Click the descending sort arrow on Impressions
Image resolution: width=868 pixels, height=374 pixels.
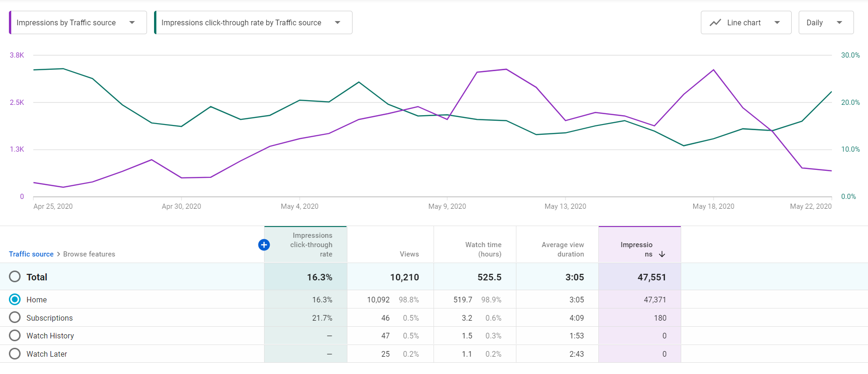662,254
